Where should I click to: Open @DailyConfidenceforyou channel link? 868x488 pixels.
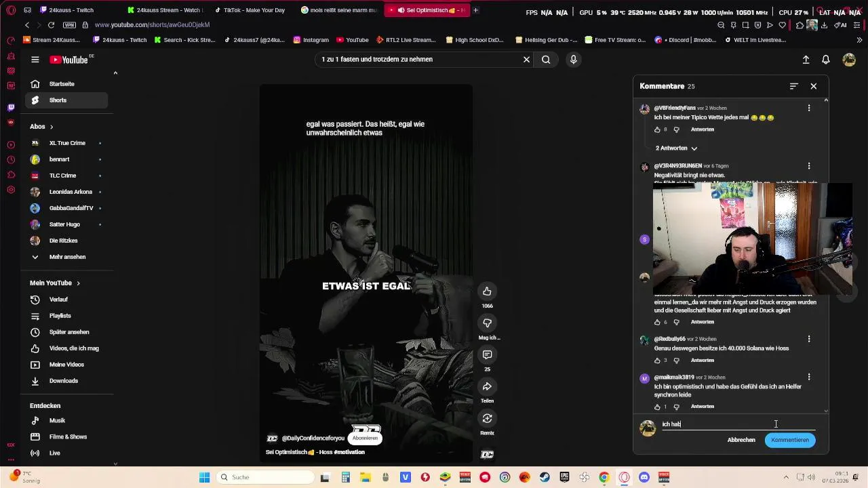(313, 439)
